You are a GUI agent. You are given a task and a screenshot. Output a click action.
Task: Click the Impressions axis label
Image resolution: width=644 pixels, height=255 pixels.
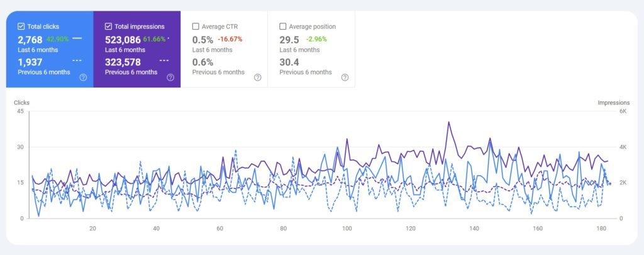[x=614, y=103]
